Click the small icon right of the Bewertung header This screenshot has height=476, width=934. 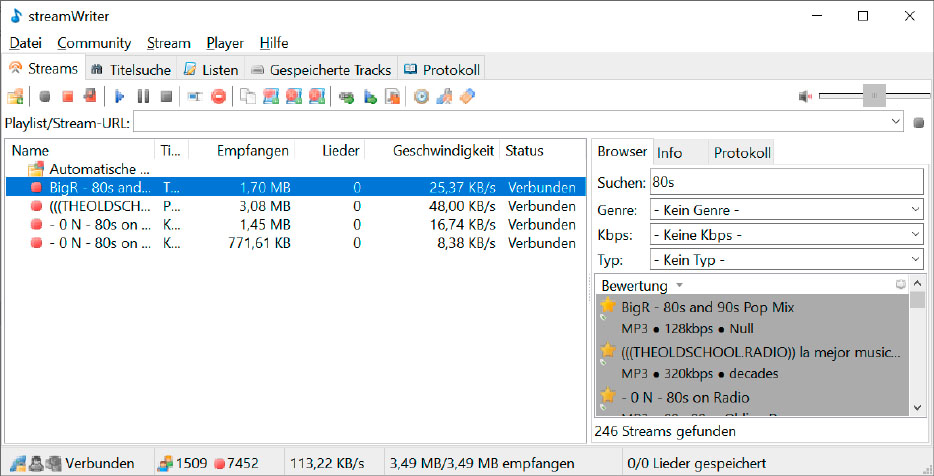pos(901,285)
